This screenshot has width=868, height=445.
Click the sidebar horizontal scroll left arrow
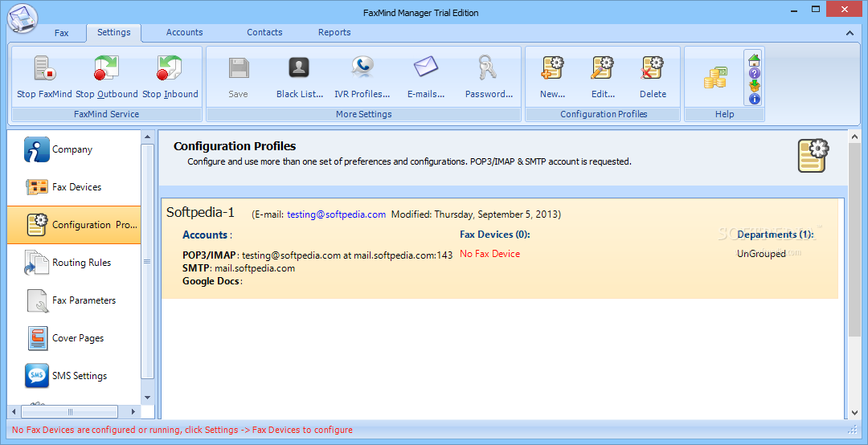[14, 412]
